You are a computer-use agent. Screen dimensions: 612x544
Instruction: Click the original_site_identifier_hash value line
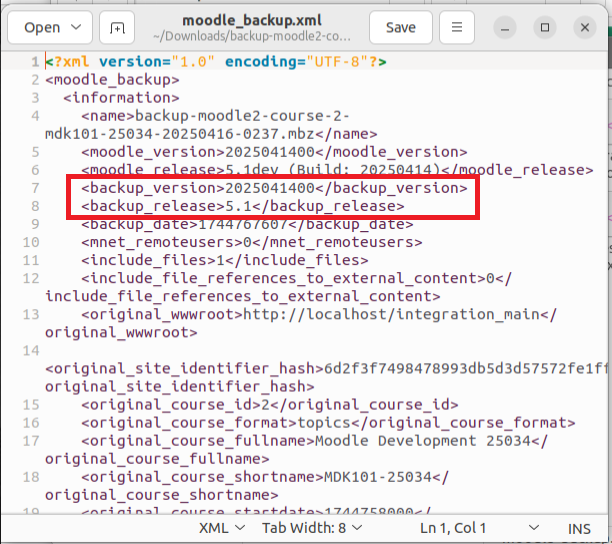click(x=326, y=368)
